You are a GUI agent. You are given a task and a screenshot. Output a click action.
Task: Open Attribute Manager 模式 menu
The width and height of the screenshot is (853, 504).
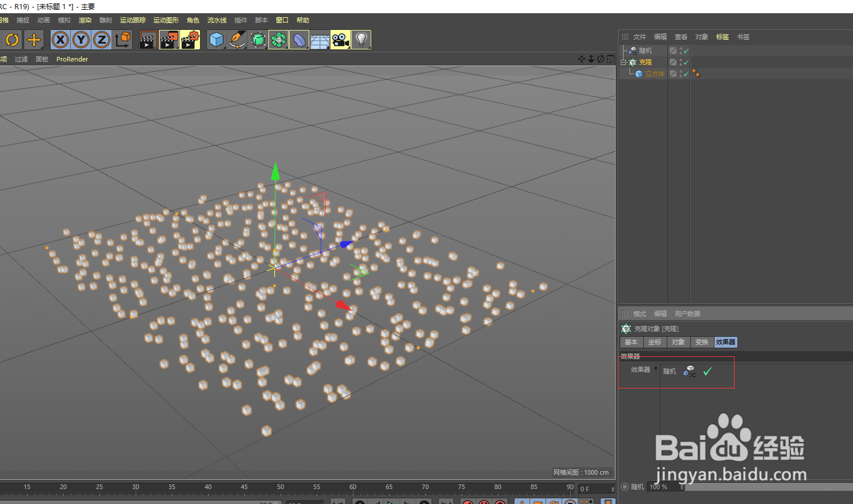[x=640, y=314]
